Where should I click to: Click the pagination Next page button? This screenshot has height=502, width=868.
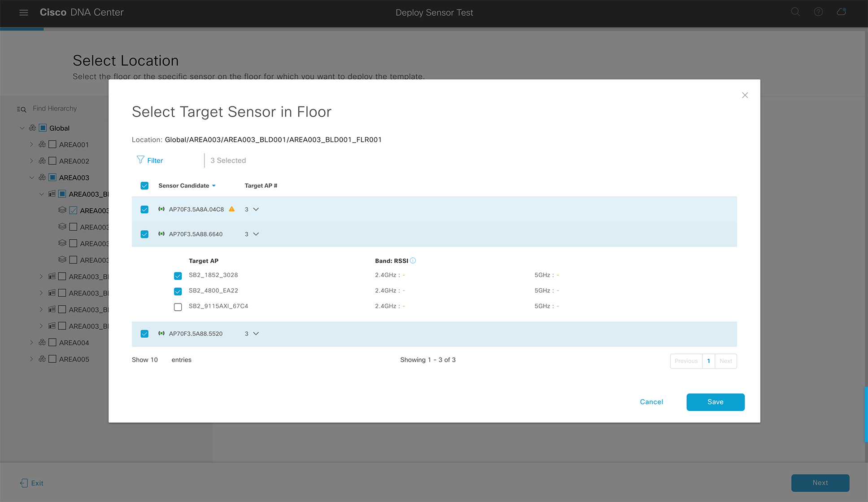[x=725, y=361]
